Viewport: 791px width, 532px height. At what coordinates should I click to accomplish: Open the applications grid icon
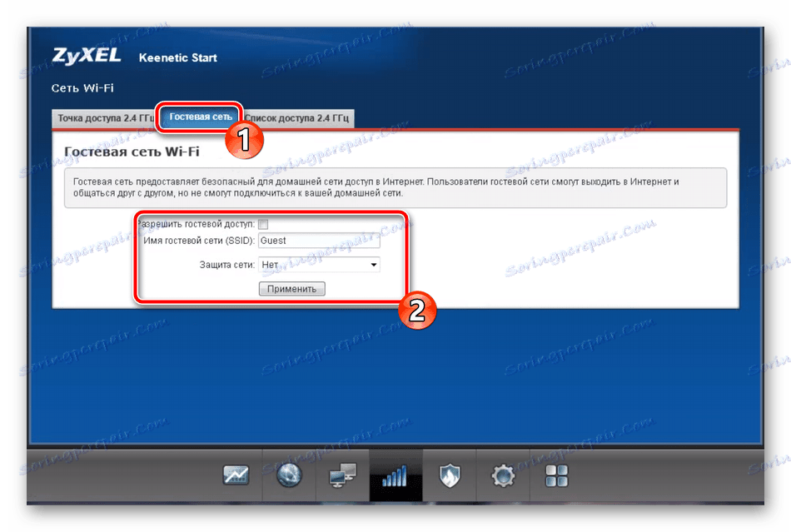(x=556, y=475)
